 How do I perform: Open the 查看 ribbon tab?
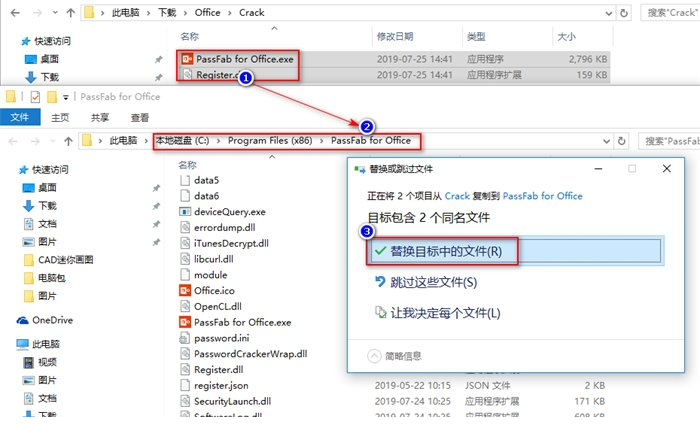140,117
